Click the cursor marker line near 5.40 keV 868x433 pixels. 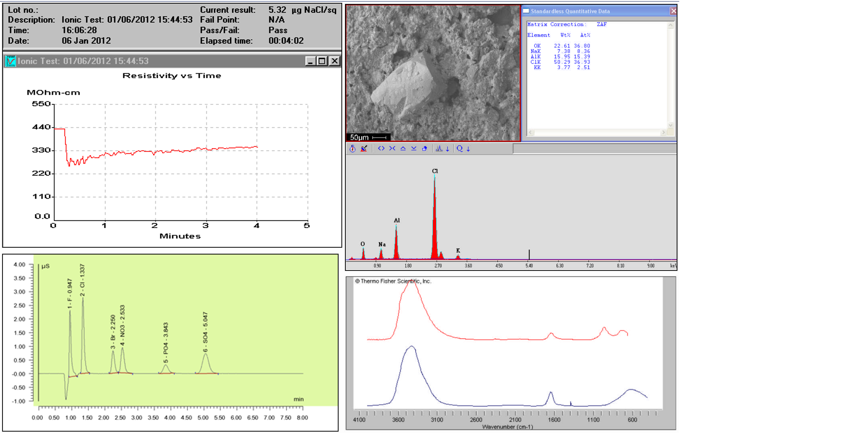point(529,254)
